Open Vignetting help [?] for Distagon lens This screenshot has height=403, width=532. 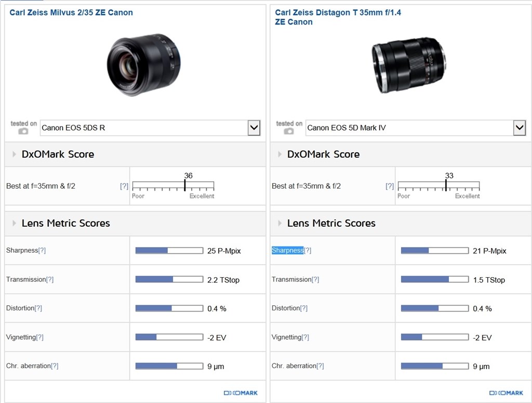(x=305, y=337)
